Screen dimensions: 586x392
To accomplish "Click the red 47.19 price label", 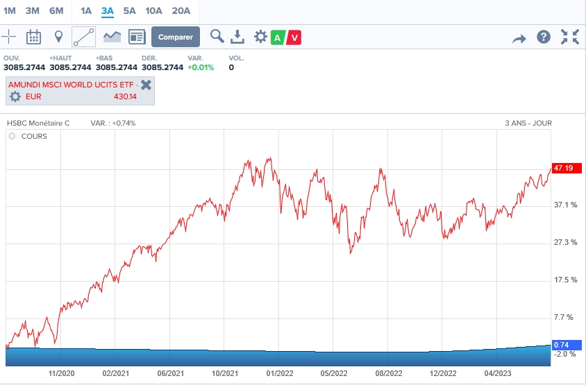I will [x=564, y=168].
